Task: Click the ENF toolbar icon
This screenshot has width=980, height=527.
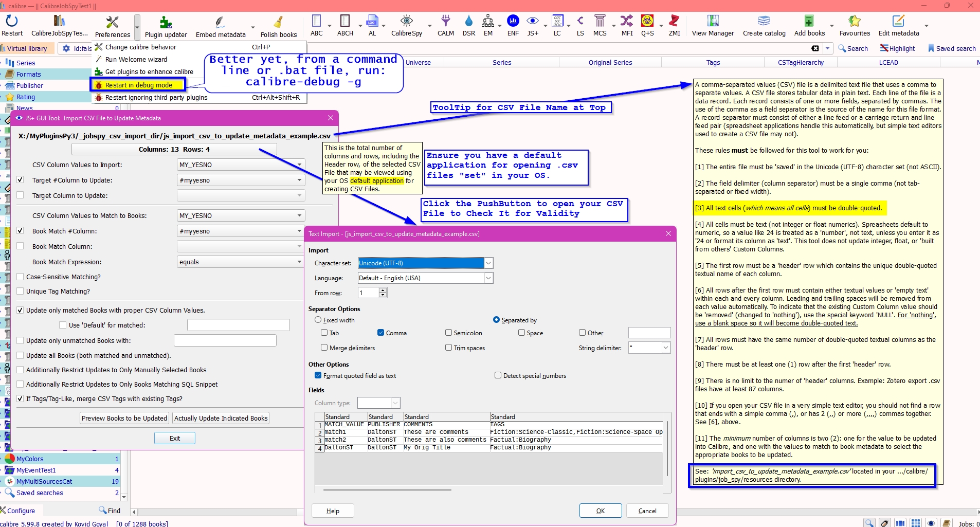Action: [513, 21]
